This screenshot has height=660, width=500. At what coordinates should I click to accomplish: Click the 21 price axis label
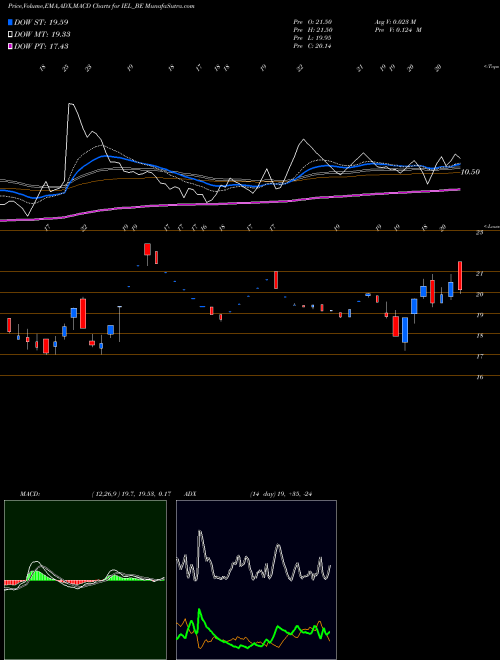(479, 274)
